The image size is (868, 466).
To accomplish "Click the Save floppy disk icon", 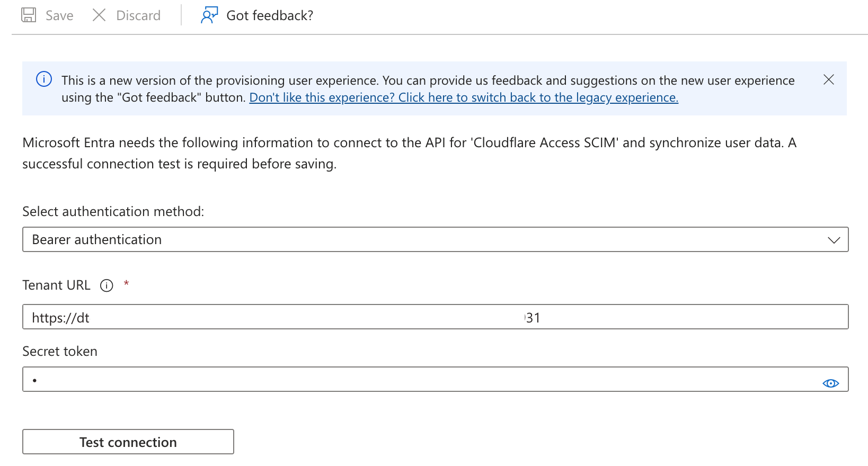I will coord(29,15).
